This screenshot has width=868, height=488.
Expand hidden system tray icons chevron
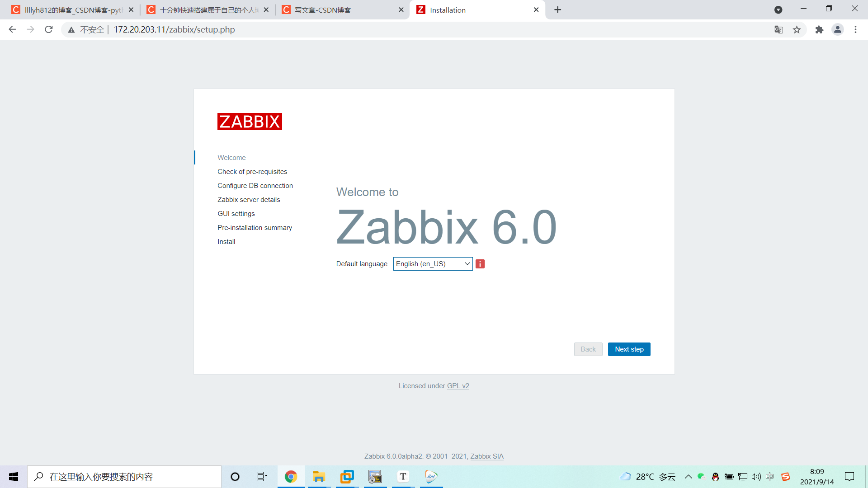coord(689,477)
